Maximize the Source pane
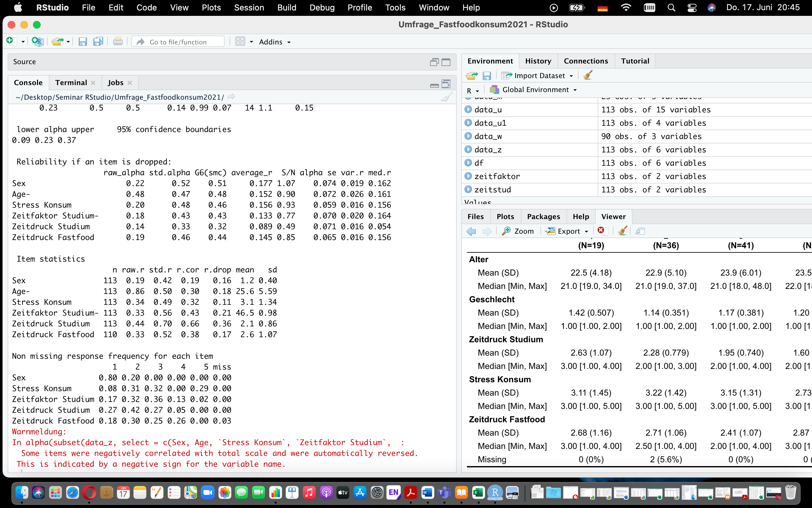Screen dimensions: 812x508 point(446,62)
